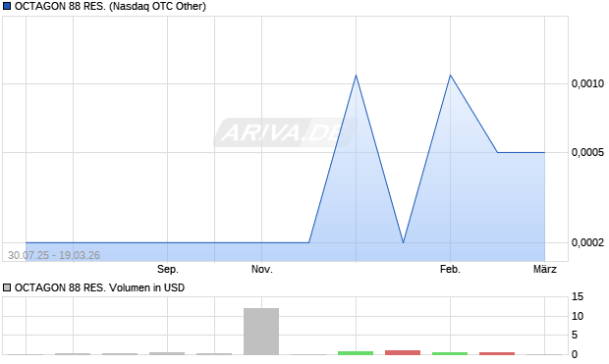Image resolution: width=609 pixels, height=364 pixels.
Task: Click the first green volume bar
Action: click(x=356, y=353)
